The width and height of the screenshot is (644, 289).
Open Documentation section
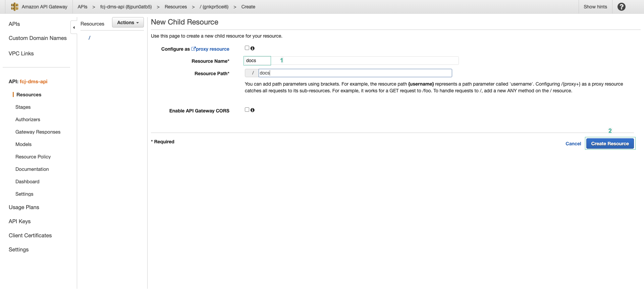[32, 169]
